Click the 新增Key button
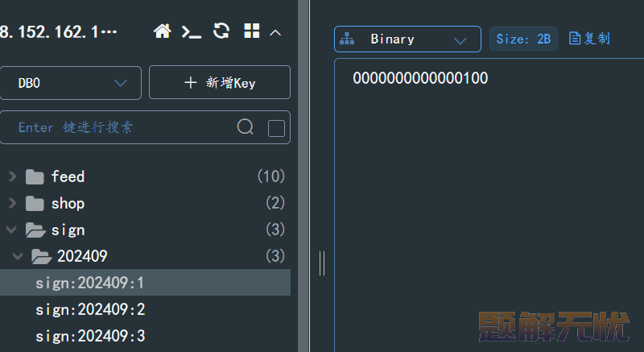 (220, 82)
